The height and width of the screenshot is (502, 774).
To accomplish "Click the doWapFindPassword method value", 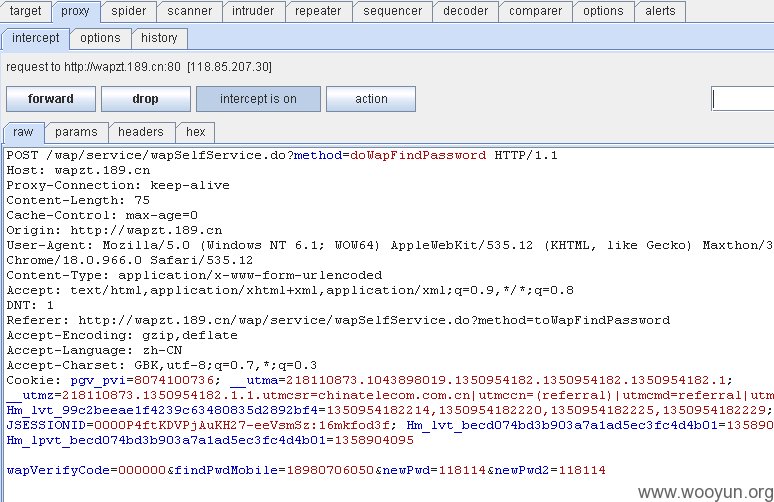I will coord(418,155).
